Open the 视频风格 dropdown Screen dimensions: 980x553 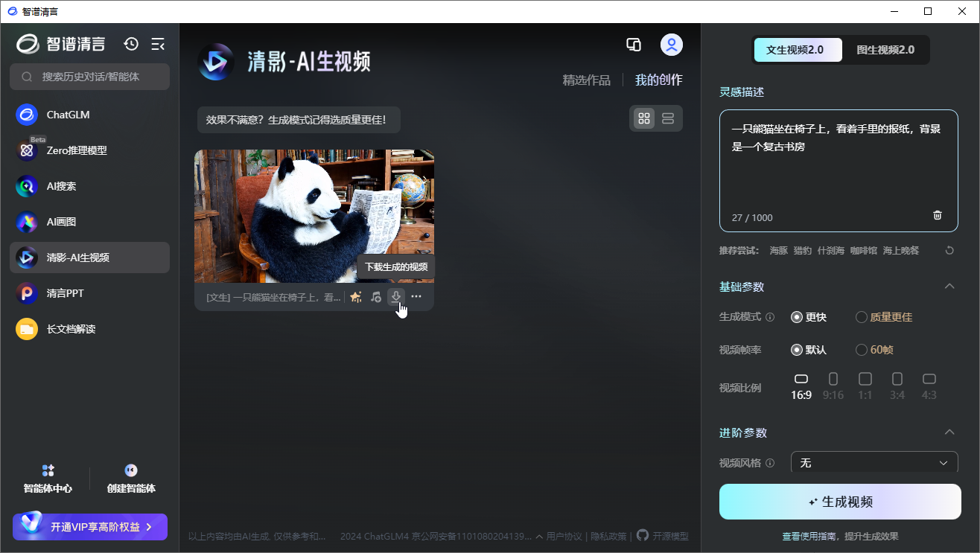point(874,462)
